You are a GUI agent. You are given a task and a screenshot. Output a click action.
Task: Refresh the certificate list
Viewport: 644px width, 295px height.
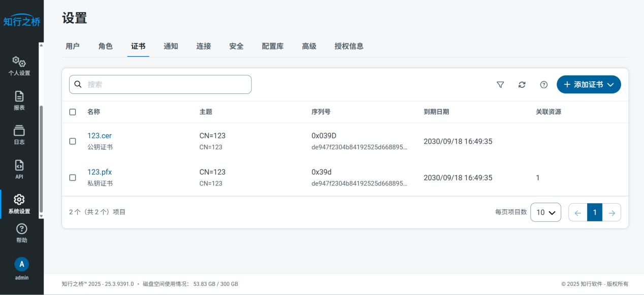[x=522, y=85]
